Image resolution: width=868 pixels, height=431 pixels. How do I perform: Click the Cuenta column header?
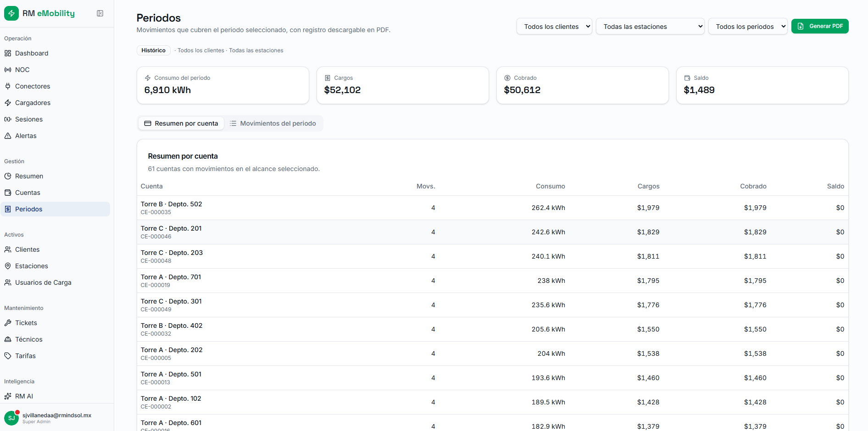152,186
